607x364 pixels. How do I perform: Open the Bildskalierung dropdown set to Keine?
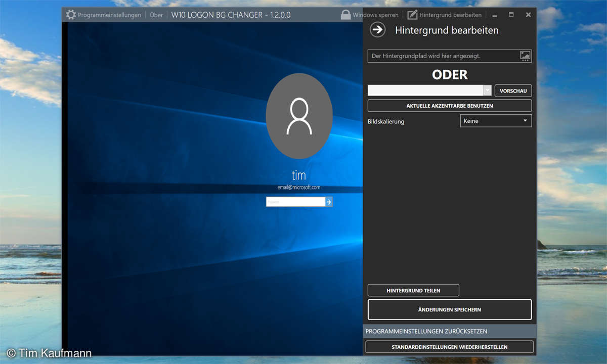(x=496, y=121)
